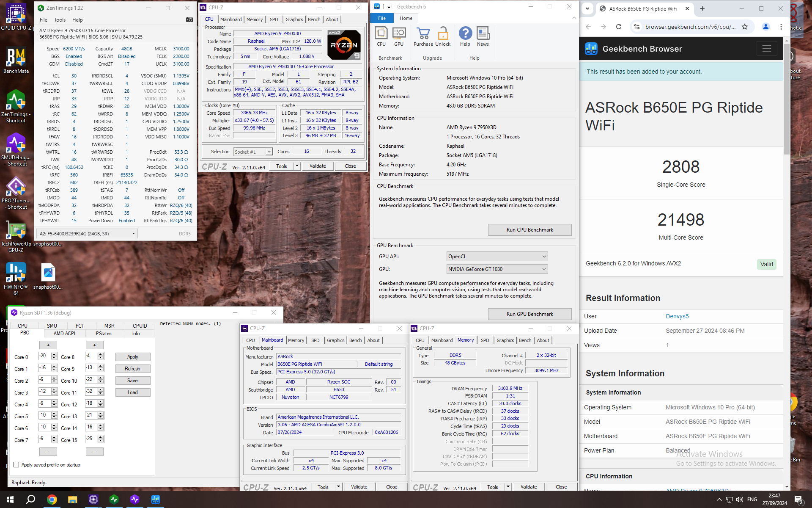Click the minus button below Core 15 column
The height and width of the screenshot is (508, 812).
[x=94, y=452]
